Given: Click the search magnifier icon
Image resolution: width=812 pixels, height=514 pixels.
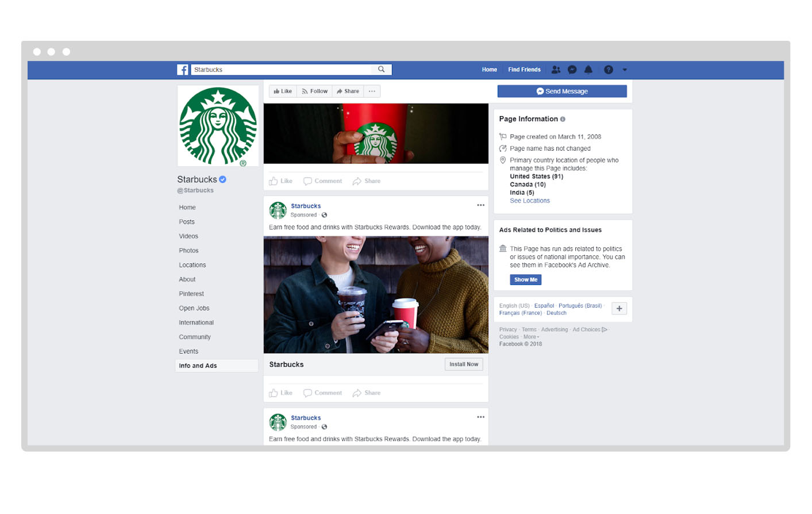Looking at the screenshot, I should point(381,70).
